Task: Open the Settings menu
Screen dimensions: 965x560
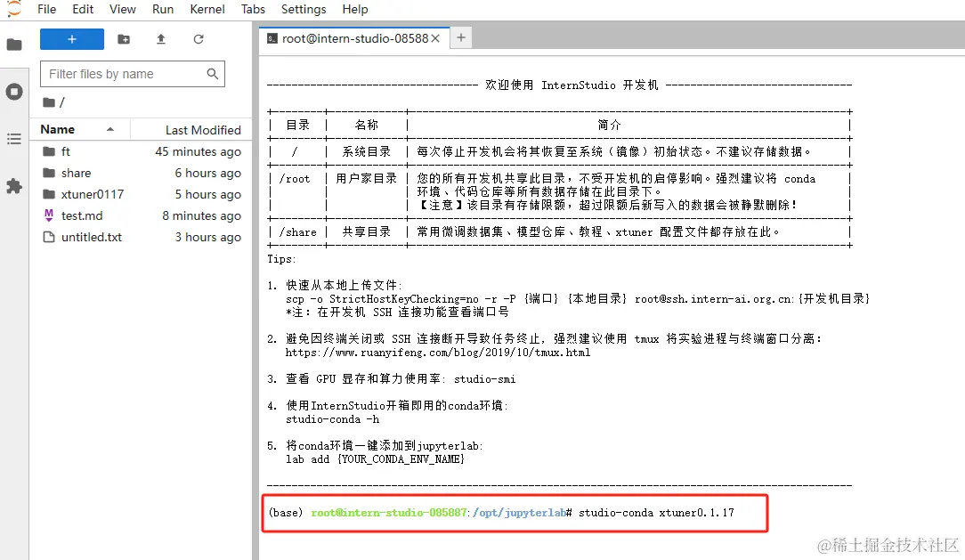Action: [x=304, y=9]
